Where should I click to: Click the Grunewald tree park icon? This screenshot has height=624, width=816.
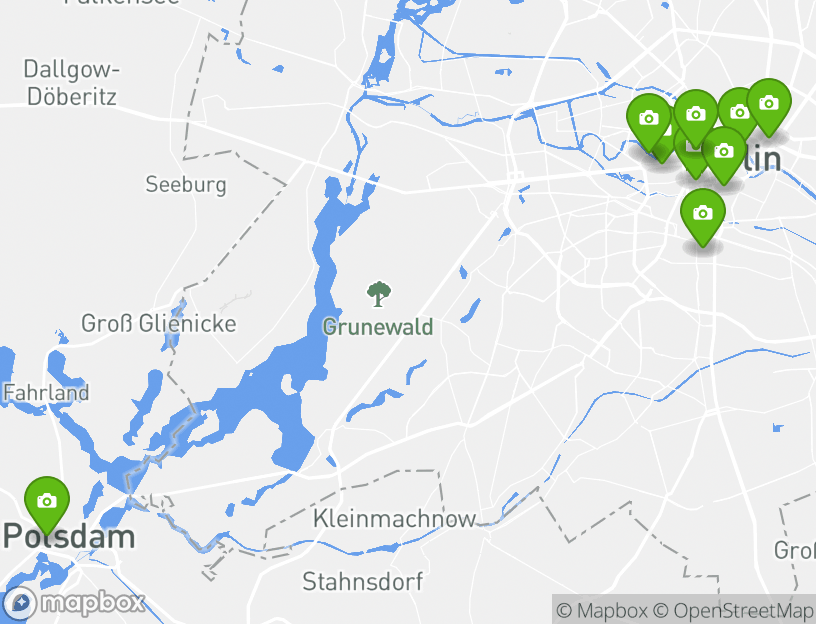click(x=378, y=294)
